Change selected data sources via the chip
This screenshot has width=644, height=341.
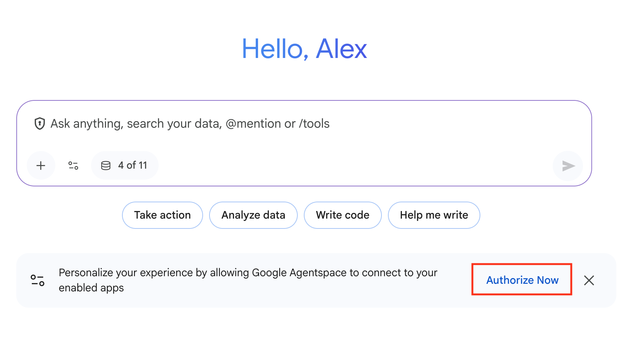pyautogui.click(x=125, y=165)
